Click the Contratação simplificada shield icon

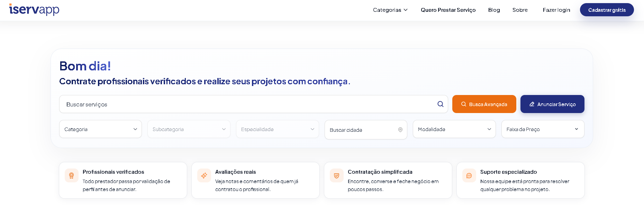tap(337, 175)
